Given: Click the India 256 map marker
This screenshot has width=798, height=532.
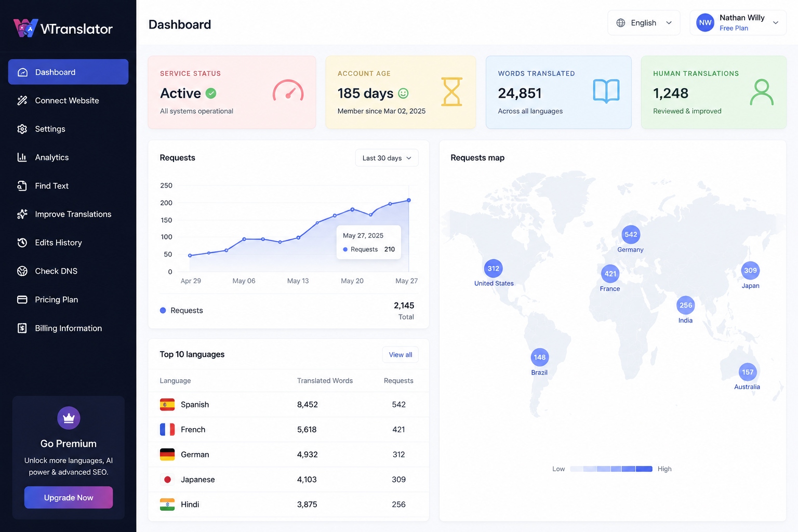Looking at the screenshot, I should pos(686,305).
